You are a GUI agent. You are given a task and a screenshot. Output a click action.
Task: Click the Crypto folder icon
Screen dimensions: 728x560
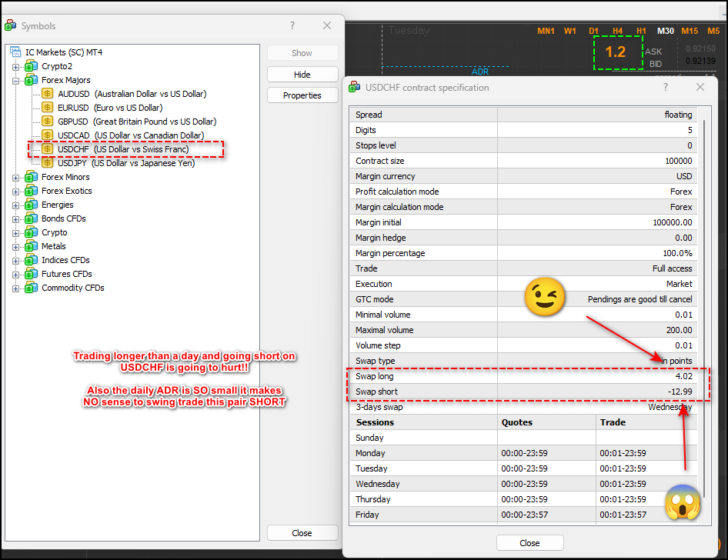point(32,232)
